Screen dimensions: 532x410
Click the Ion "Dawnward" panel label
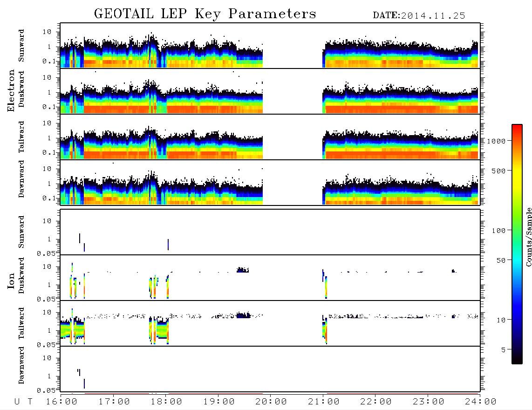21,365
